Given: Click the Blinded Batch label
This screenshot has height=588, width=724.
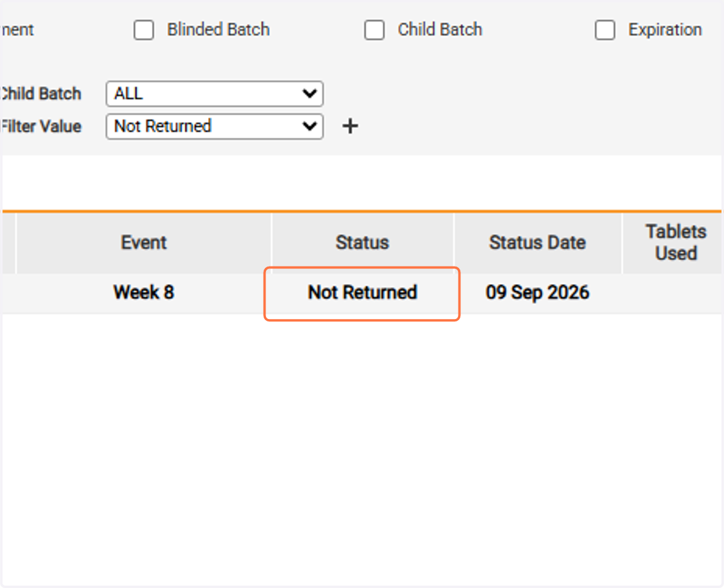Looking at the screenshot, I should coord(218,30).
